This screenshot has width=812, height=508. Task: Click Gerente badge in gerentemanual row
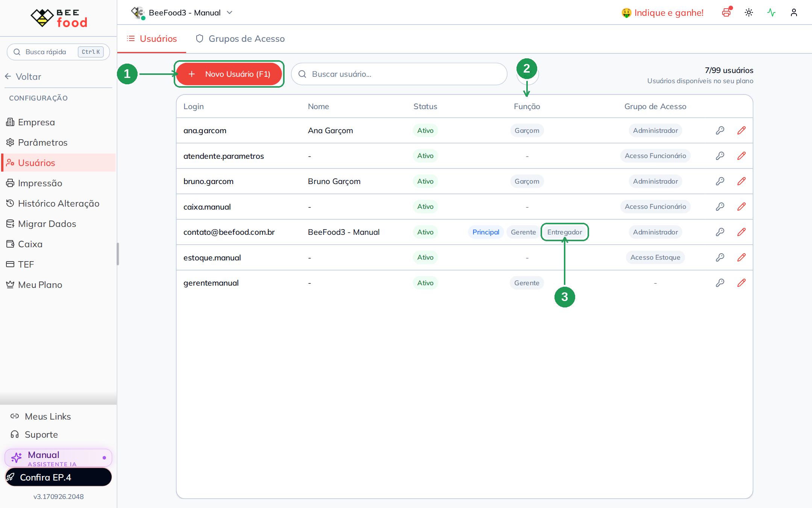[x=527, y=283]
